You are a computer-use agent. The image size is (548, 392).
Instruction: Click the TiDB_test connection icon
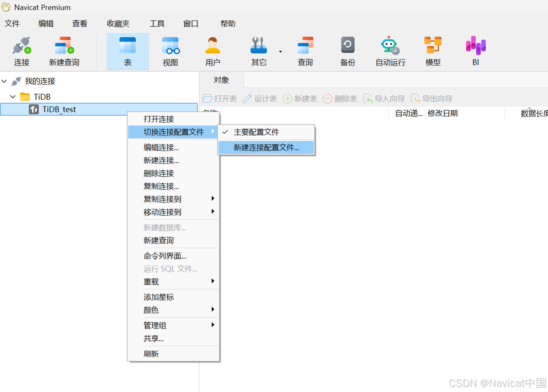tap(34, 109)
